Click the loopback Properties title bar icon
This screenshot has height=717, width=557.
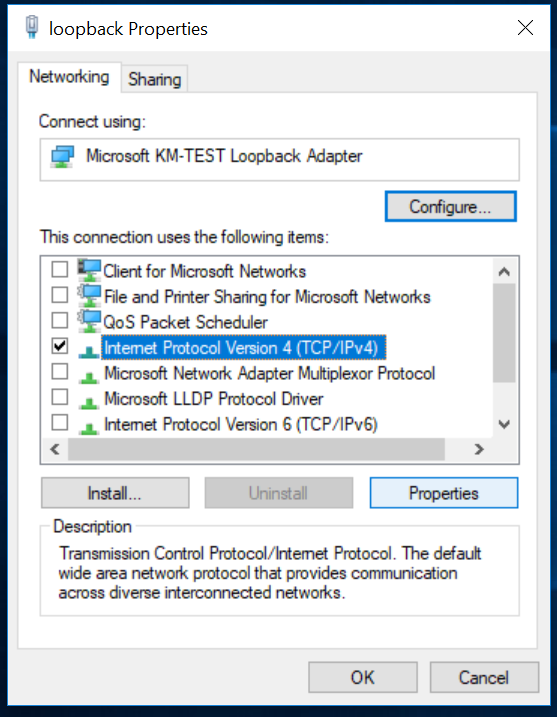click(x=32, y=27)
